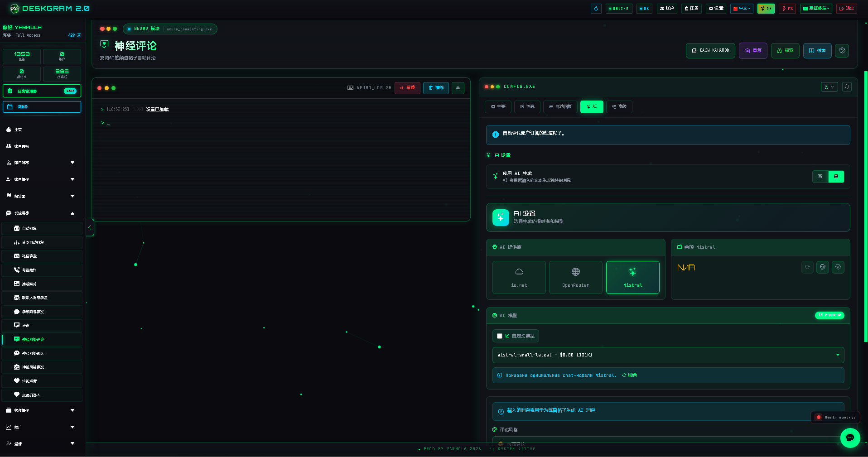
Task: Click the purple 重复 button in header
Action: tap(753, 51)
